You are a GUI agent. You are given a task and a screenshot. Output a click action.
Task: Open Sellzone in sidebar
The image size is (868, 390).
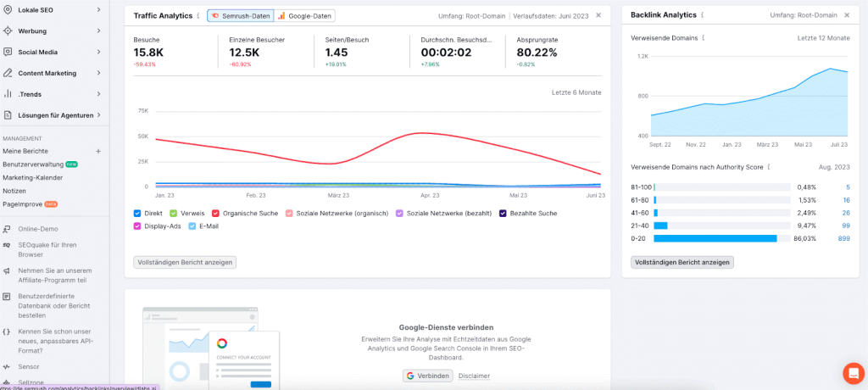click(30, 382)
